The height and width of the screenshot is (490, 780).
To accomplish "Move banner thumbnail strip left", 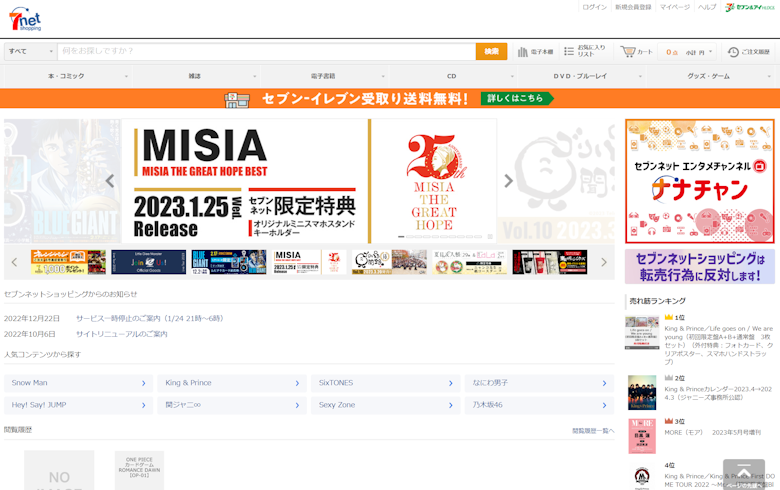I will coord(14,262).
